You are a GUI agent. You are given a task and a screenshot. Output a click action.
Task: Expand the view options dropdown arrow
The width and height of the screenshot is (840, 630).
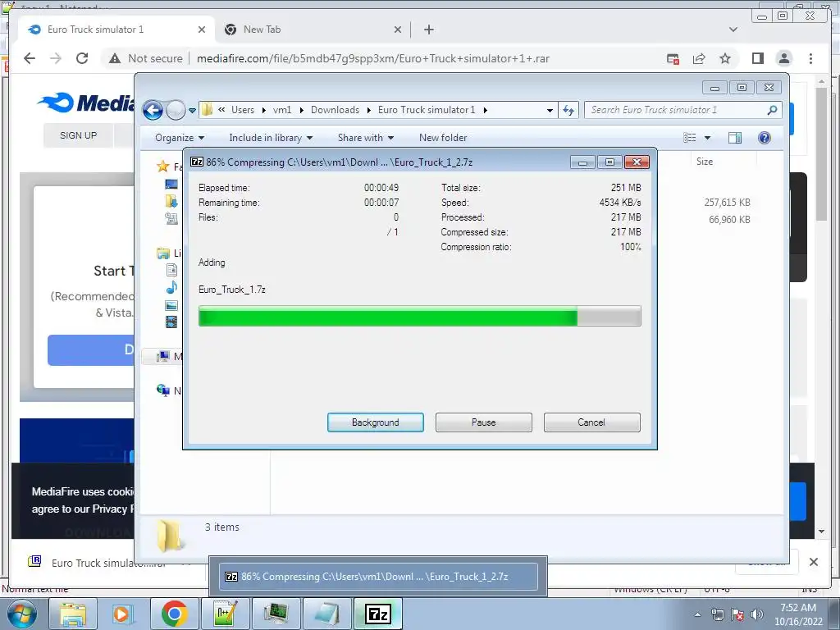pos(707,138)
